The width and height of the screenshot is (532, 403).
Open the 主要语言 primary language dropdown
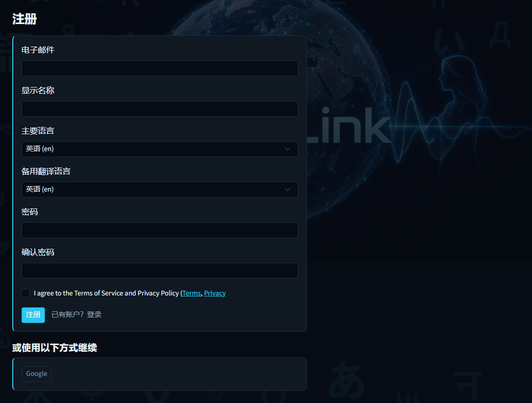(x=160, y=149)
